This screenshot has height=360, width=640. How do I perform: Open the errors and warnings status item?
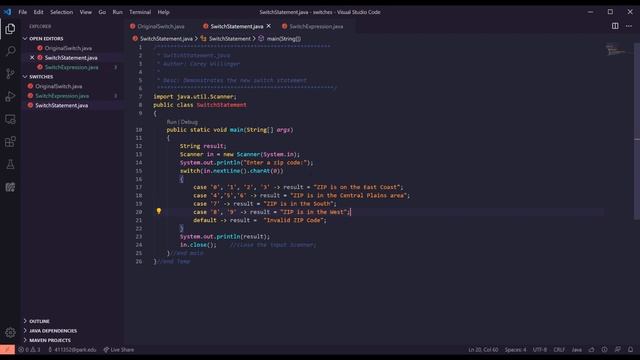29,350
